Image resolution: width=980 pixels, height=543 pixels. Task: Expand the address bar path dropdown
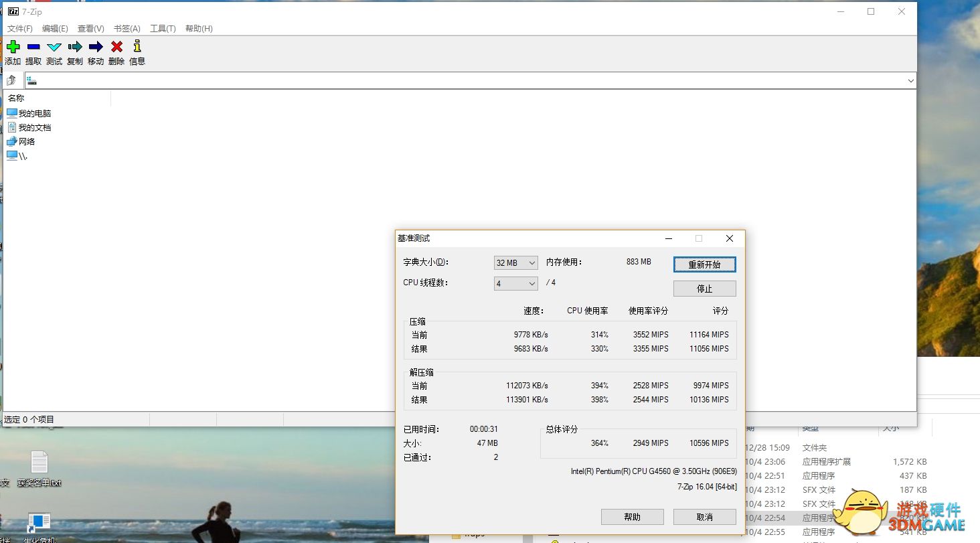[x=910, y=80]
